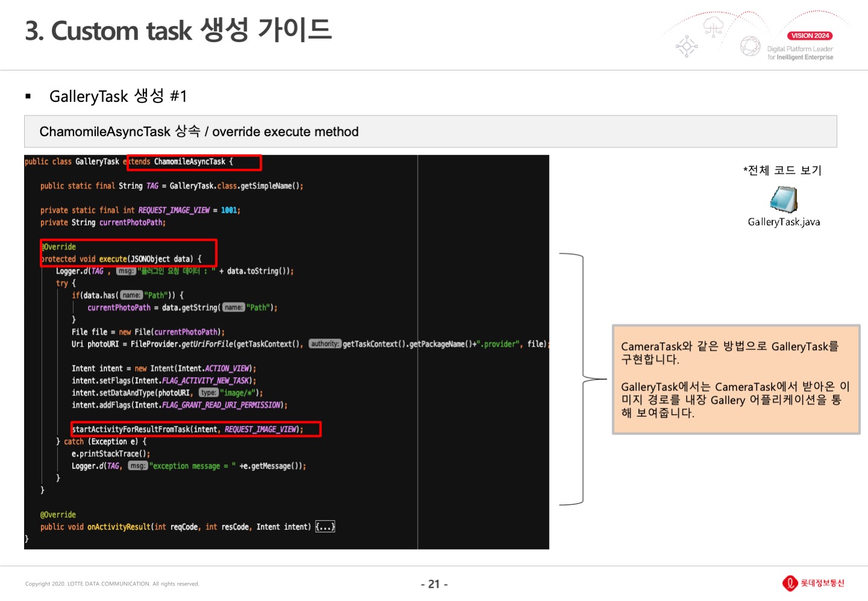Click the 'msg:' hint before "플러그인 요청 데이터"
Image resolution: width=868 pixels, height=601 pixels.
pos(126,271)
